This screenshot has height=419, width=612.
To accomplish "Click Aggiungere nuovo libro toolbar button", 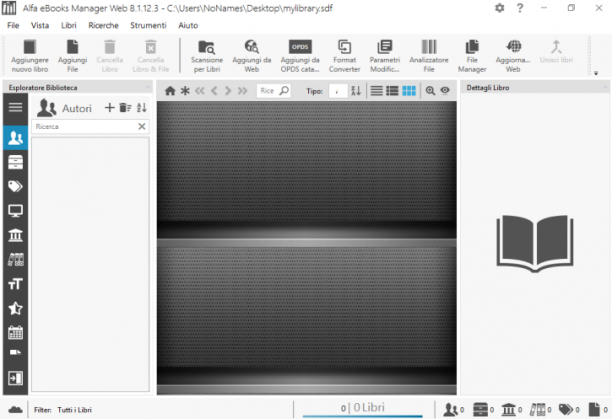I will (x=30, y=56).
